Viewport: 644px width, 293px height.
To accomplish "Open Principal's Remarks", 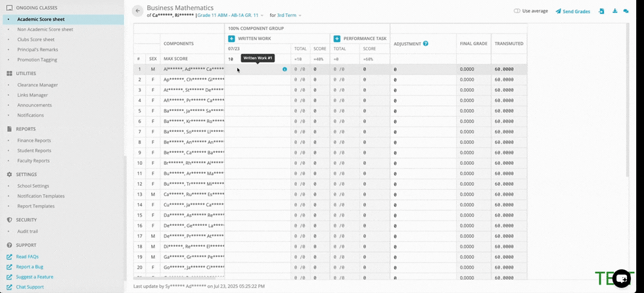I will pyautogui.click(x=37, y=50).
